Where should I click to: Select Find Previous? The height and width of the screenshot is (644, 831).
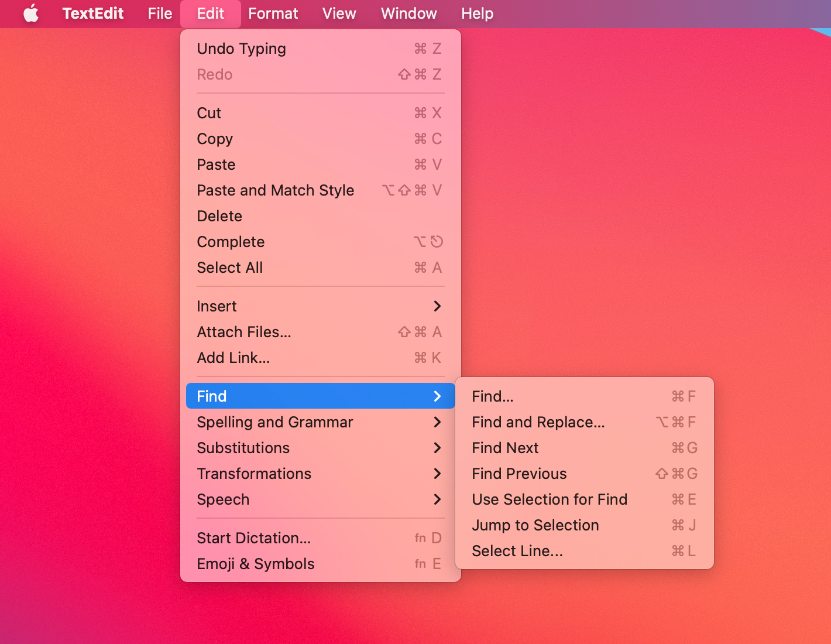[x=585, y=474]
